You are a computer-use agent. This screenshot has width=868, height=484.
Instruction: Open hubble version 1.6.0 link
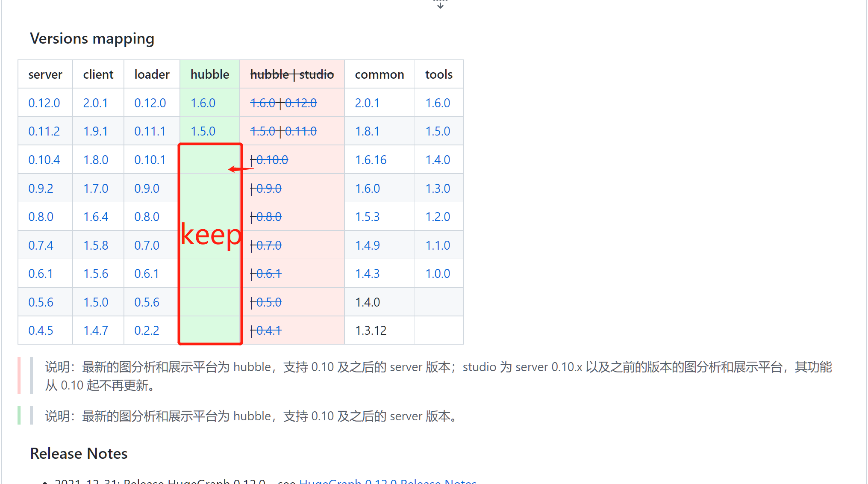203,103
